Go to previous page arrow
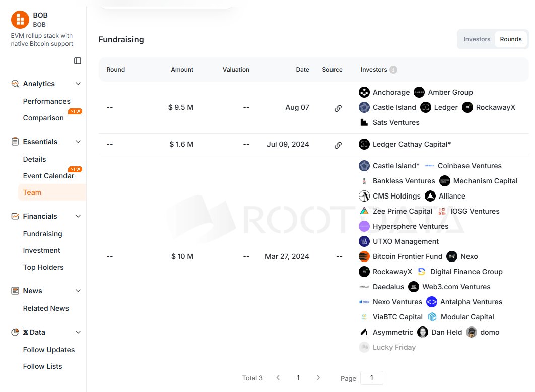535x392 pixels. tap(278, 378)
